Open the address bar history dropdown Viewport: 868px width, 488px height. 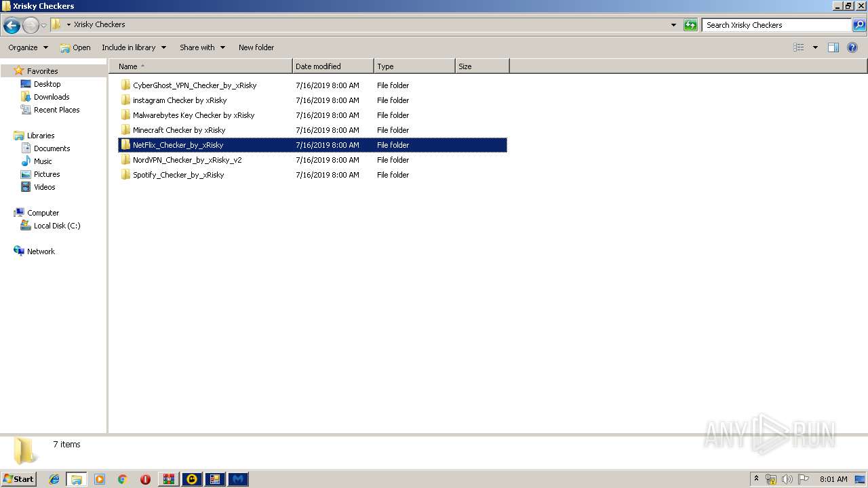click(x=673, y=25)
